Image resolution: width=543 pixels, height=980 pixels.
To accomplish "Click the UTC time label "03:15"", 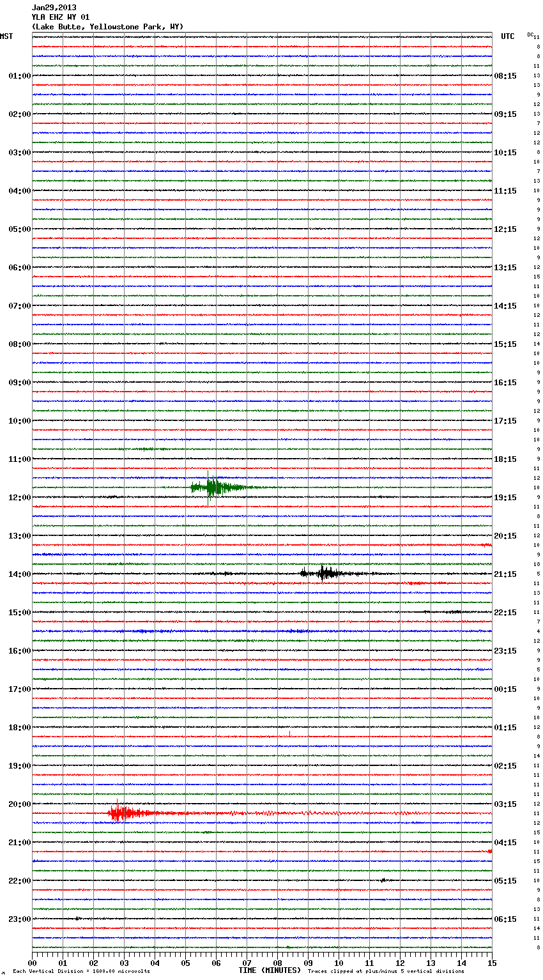I will pos(505,804).
